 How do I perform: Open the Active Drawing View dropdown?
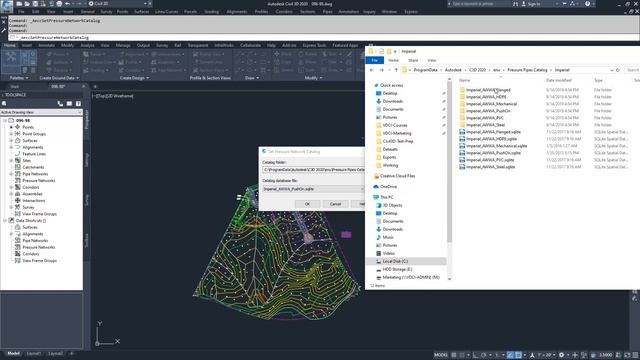[41, 112]
